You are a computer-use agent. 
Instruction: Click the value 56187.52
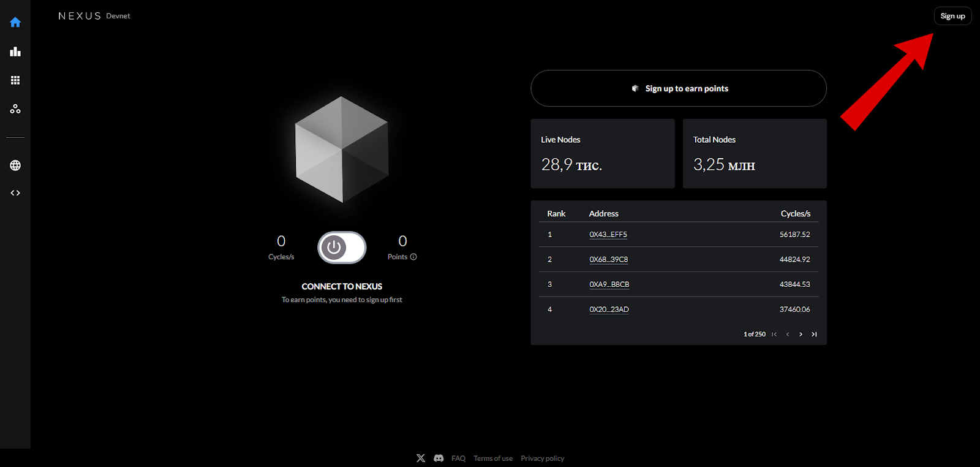coord(795,235)
